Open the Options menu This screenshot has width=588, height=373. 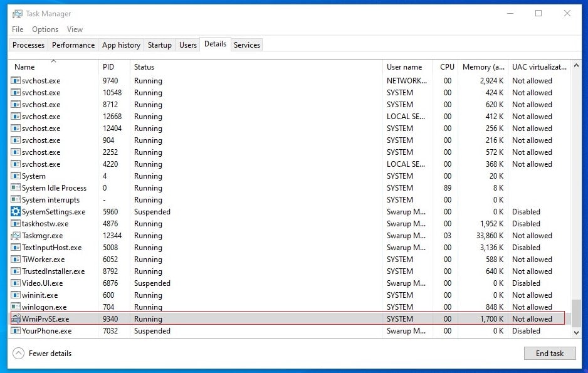(x=45, y=29)
